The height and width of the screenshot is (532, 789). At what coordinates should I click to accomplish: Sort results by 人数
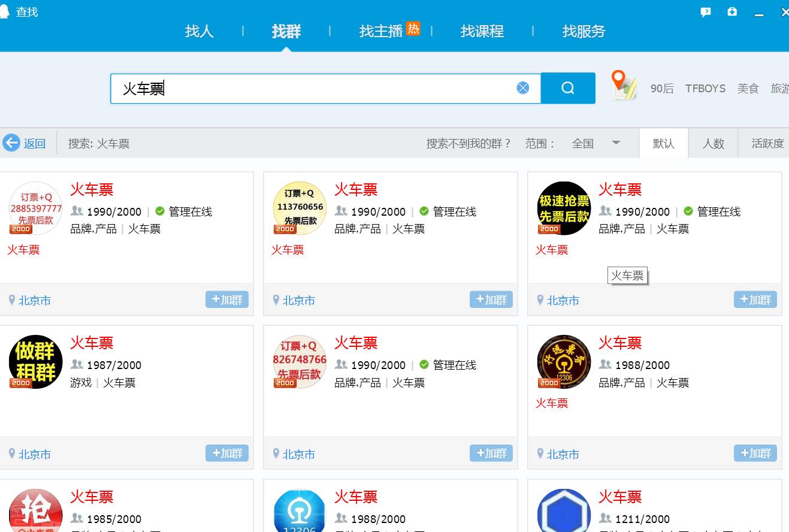(713, 144)
